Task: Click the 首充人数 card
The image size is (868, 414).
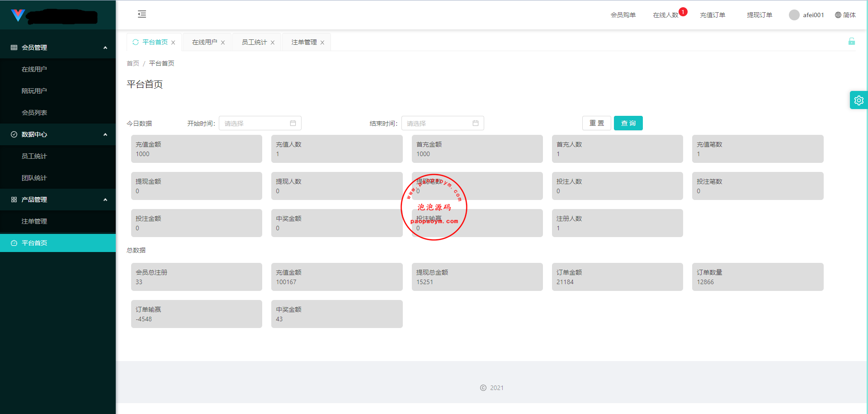Action: point(618,149)
